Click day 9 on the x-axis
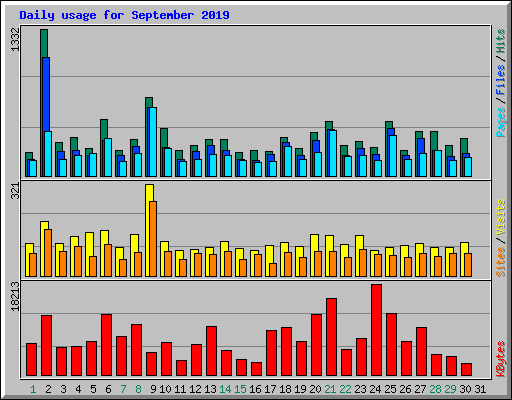This screenshot has height=400, width=512. (153, 389)
